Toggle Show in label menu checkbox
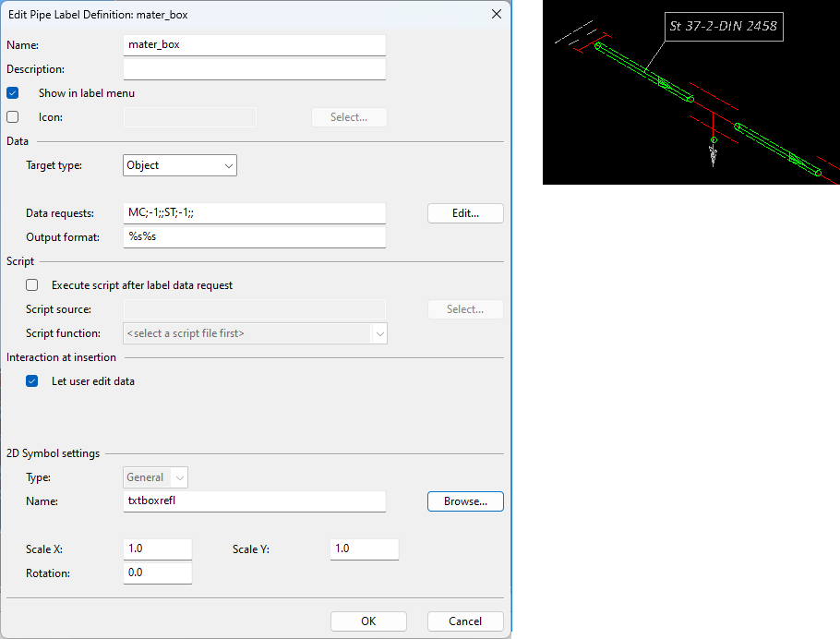Viewport: 840px width, 639px height. pyautogui.click(x=13, y=93)
